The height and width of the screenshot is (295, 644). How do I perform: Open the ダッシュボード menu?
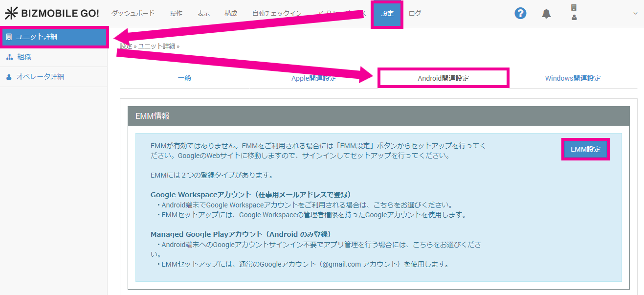(x=133, y=14)
